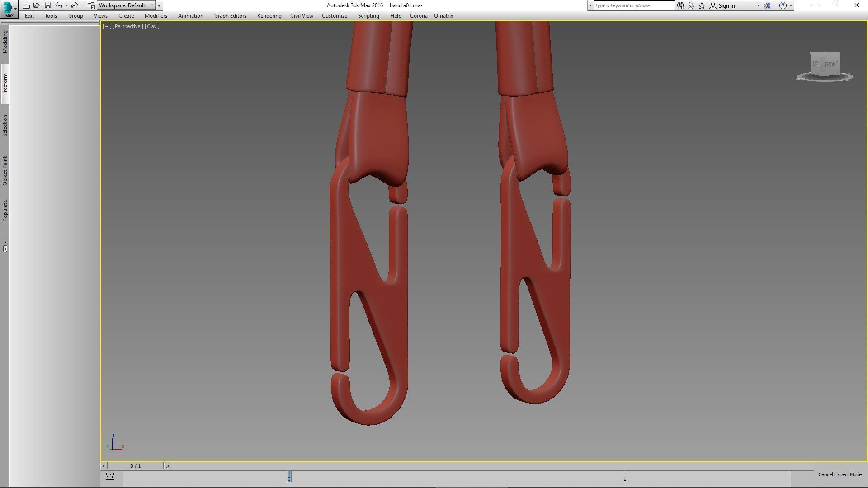Open the Create menu
This screenshot has height=488, width=868.
(126, 15)
